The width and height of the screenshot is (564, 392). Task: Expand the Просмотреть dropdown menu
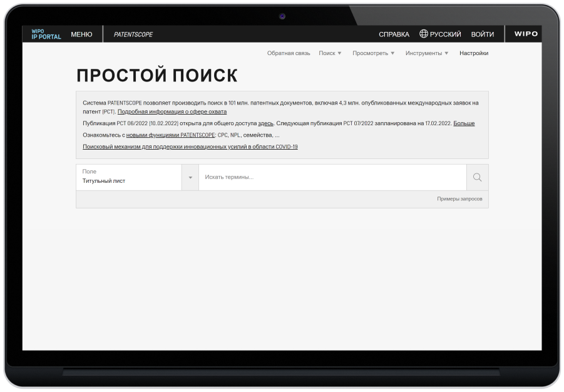coord(373,53)
